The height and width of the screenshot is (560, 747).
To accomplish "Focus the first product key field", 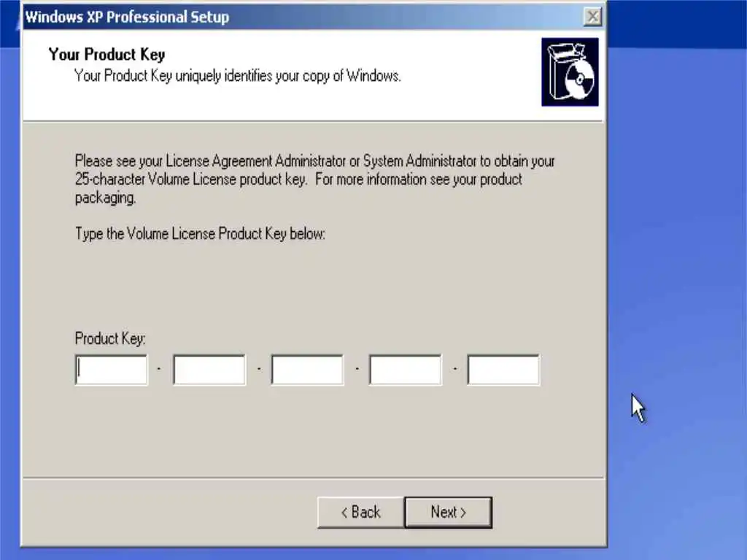I will (x=112, y=370).
